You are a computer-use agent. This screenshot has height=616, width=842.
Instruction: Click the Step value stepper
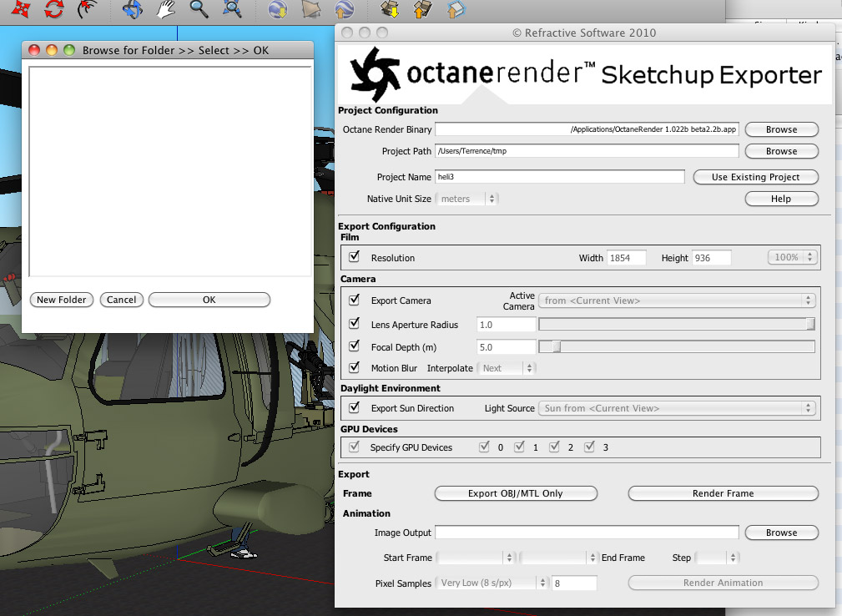[733, 558]
